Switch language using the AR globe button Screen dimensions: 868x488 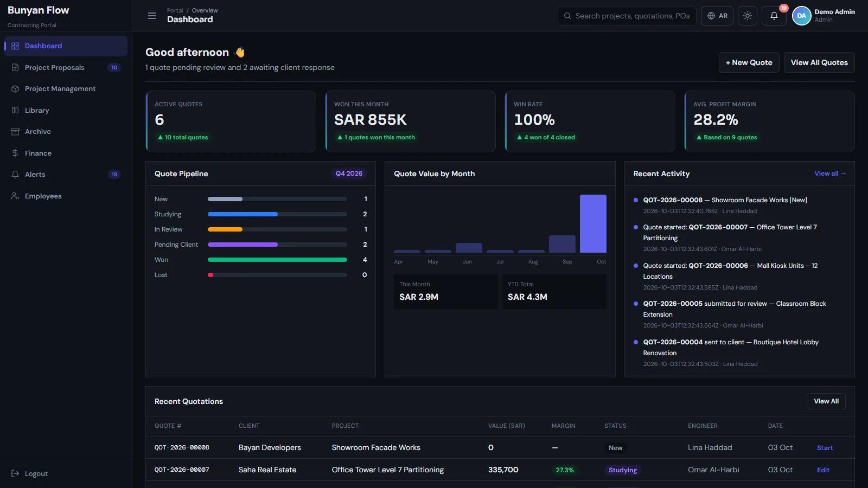(717, 16)
